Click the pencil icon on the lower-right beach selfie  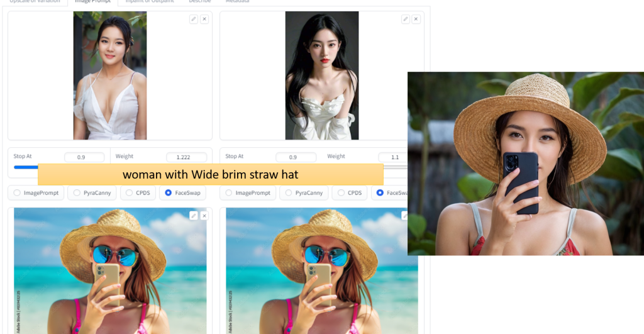(x=406, y=216)
